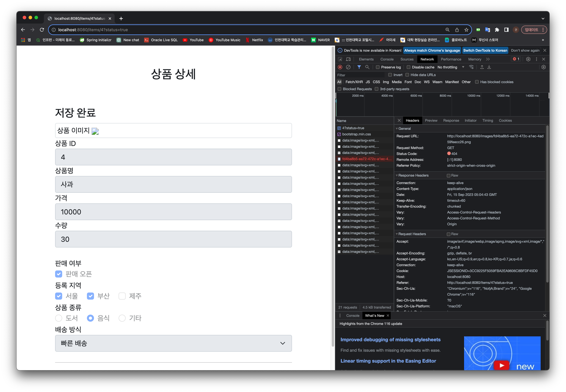
Task: Click Don't show again
Action: (x=525, y=50)
